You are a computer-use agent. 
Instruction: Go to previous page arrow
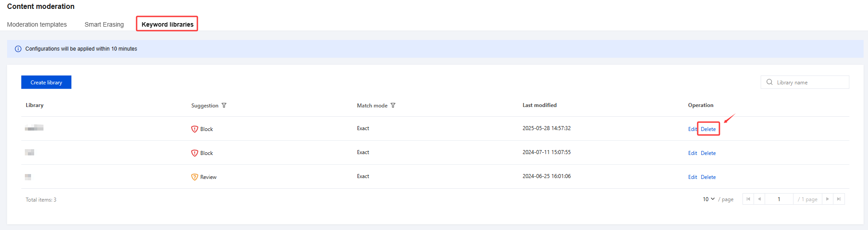(759, 199)
